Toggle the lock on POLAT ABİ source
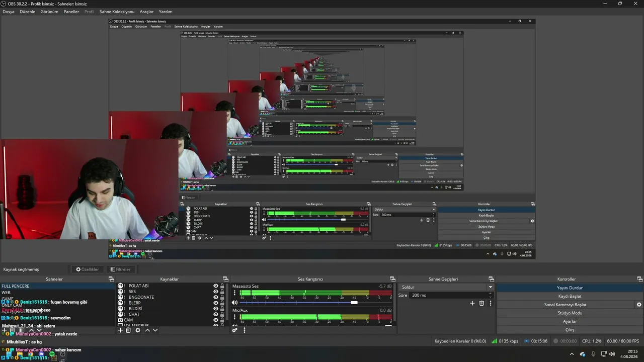 pos(222,286)
